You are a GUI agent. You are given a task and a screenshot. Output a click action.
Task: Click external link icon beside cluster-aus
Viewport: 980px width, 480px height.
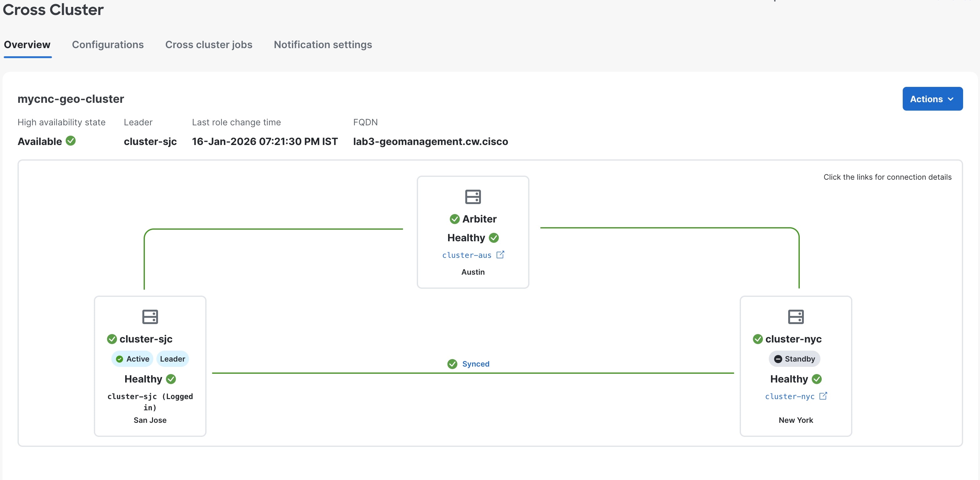coord(500,255)
